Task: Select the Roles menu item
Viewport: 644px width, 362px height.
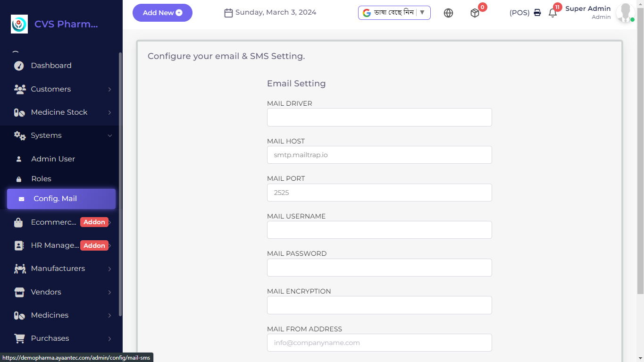Action: point(41,179)
